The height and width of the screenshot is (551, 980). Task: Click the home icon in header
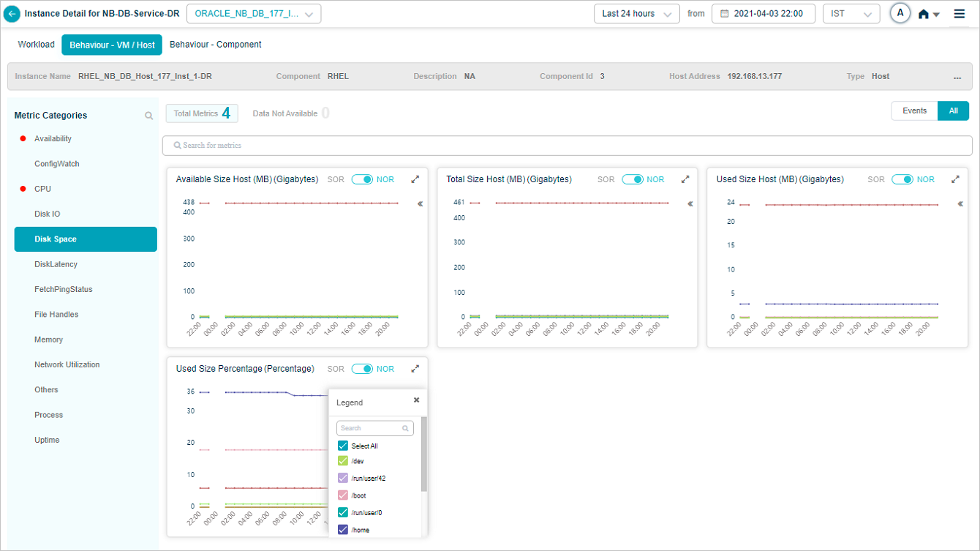coord(924,14)
